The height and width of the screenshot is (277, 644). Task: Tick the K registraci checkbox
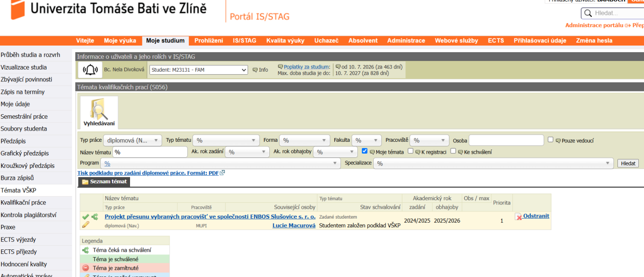[x=411, y=151]
